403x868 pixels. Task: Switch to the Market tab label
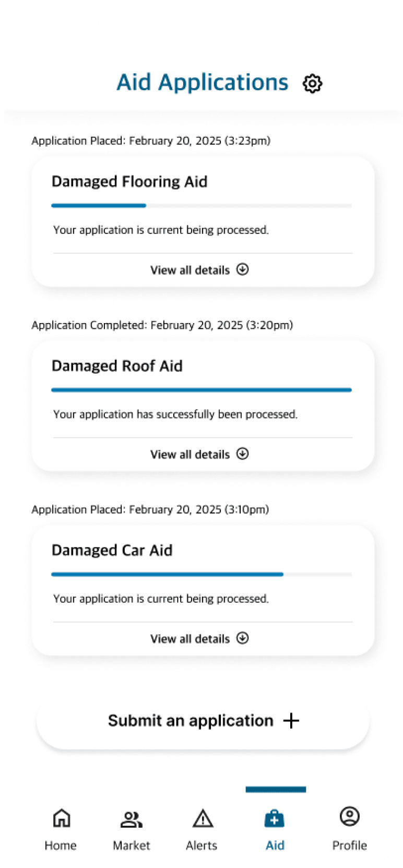(132, 846)
